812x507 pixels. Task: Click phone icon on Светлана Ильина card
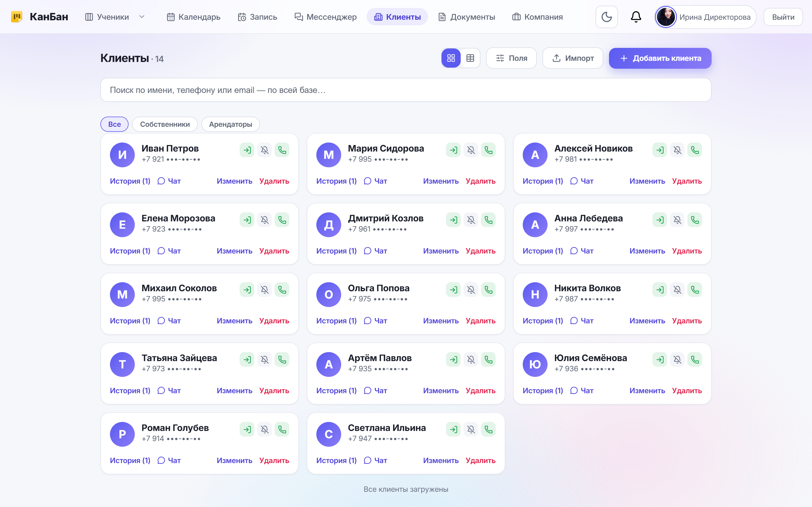(x=488, y=429)
